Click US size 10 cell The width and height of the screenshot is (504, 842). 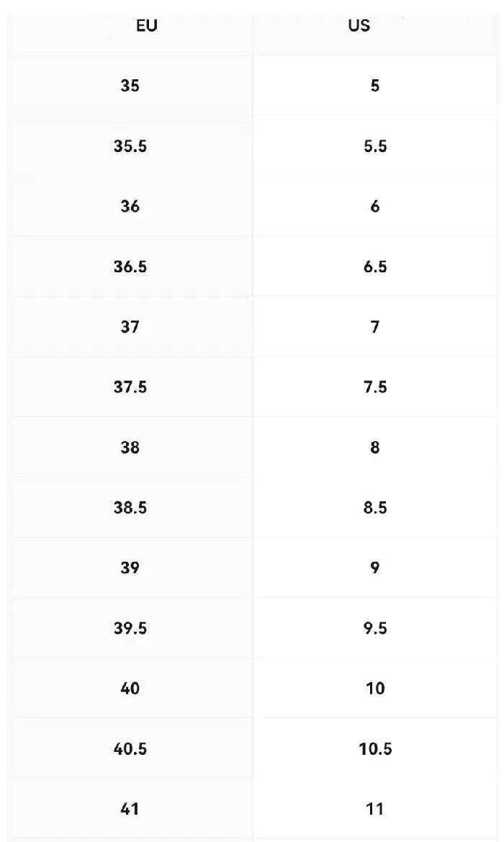coord(374,689)
